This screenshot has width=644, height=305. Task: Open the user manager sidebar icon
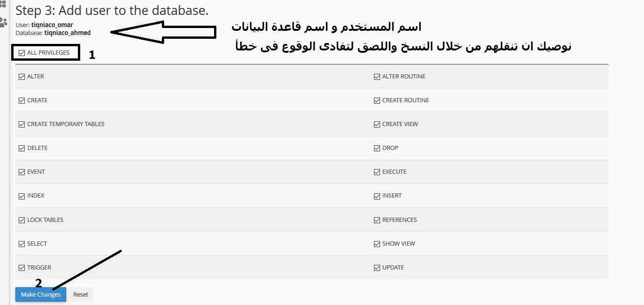(3, 22)
